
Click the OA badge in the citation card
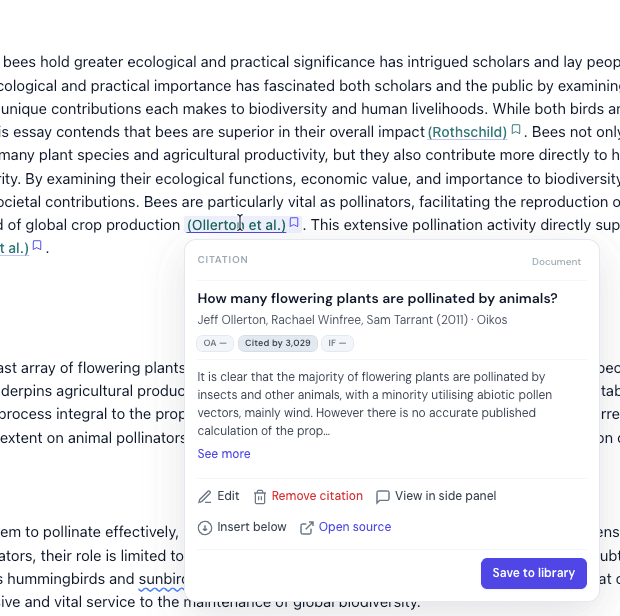click(x=214, y=343)
